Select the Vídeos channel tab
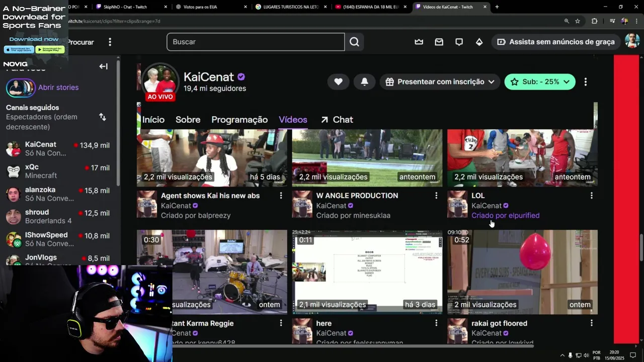 tap(293, 120)
